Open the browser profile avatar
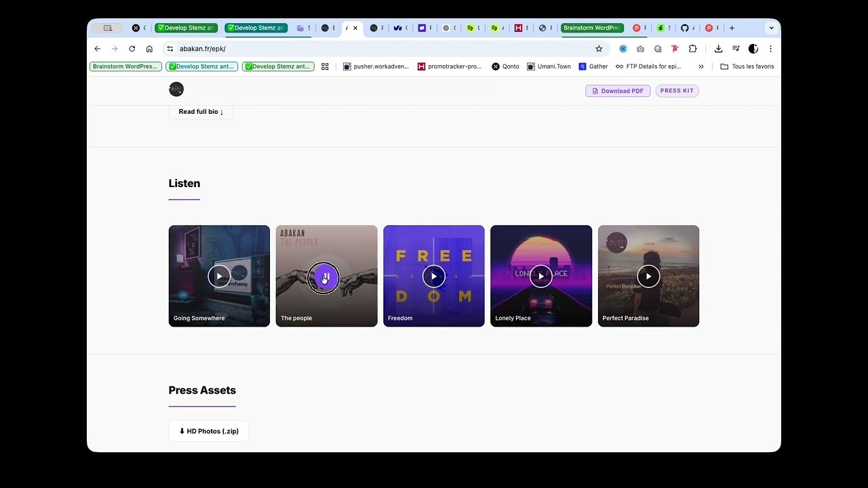This screenshot has height=488, width=868. click(753, 49)
